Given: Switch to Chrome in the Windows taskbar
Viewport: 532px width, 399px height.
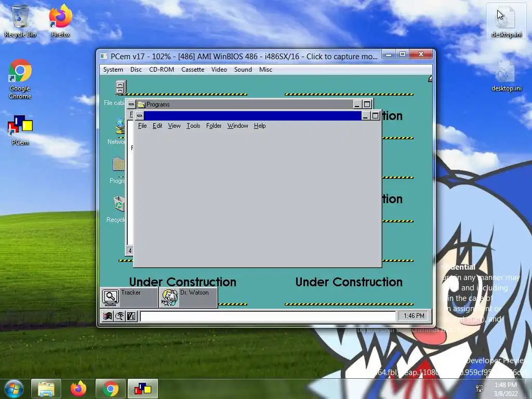Looking at the screenshot, I should click(110, 389).
